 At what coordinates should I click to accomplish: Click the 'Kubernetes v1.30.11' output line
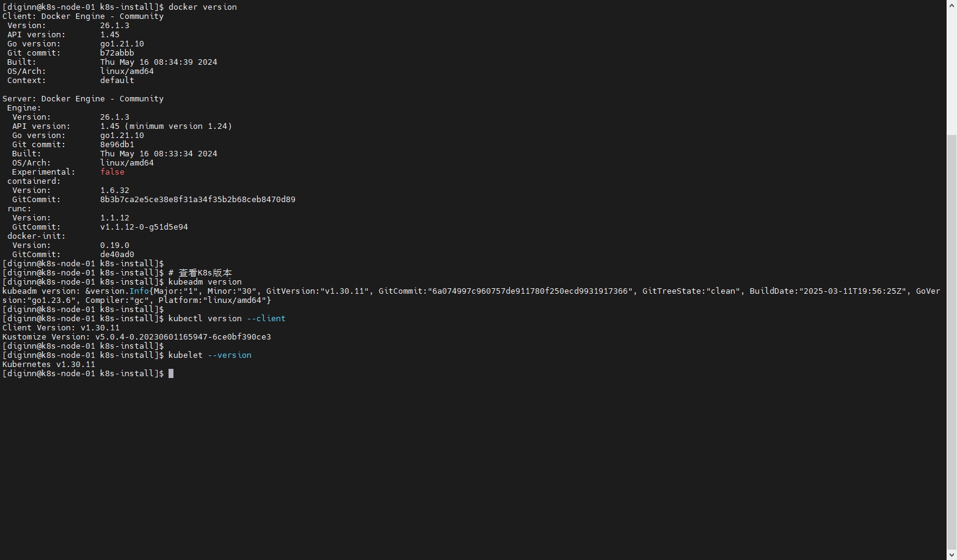coord(49,364)
